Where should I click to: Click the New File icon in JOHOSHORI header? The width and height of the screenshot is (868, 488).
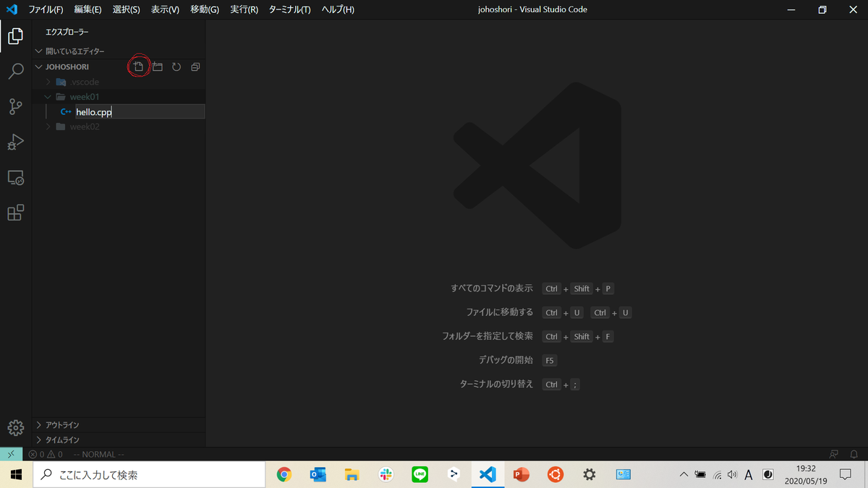tap(138, 67)
